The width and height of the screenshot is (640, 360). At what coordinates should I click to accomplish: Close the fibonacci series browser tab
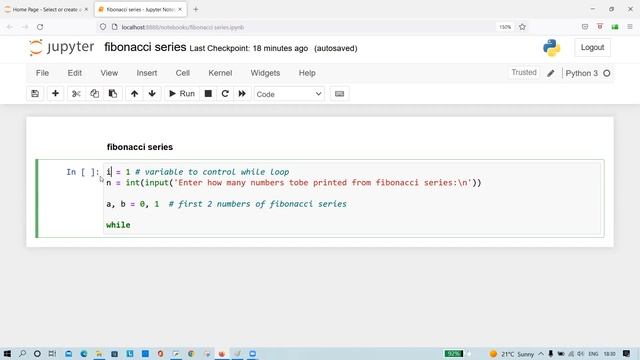[x=180, y=9]
